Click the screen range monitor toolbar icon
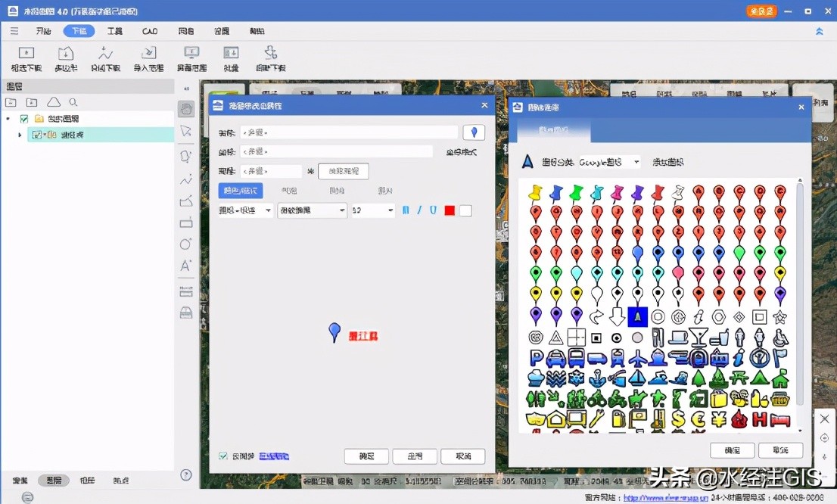 click(x=191, y=59)
